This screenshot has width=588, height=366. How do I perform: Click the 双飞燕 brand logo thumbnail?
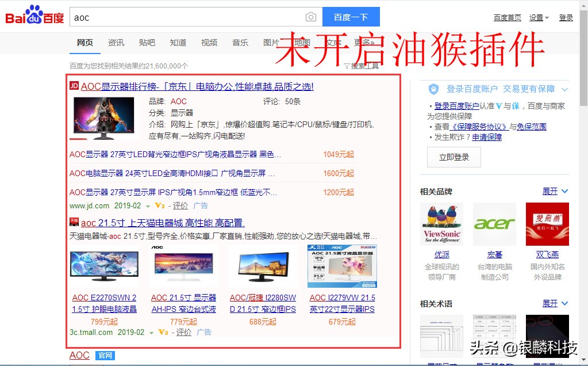(x=548, y=224)
